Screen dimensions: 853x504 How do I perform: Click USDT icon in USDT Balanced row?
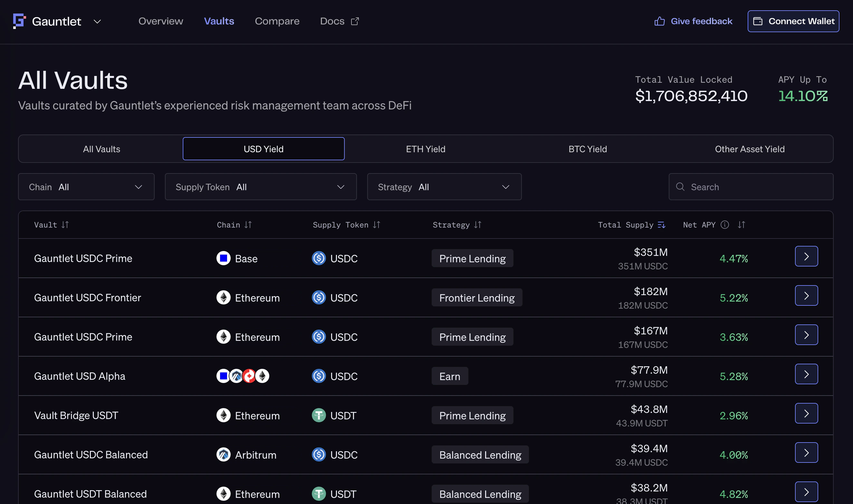click(x=319, y=493)
